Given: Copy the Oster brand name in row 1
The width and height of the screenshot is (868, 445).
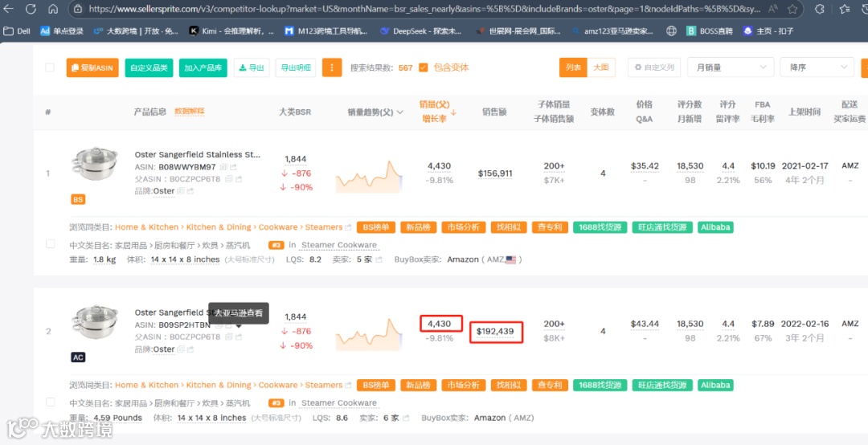Looking at the screenshot, I should (181, 191).
